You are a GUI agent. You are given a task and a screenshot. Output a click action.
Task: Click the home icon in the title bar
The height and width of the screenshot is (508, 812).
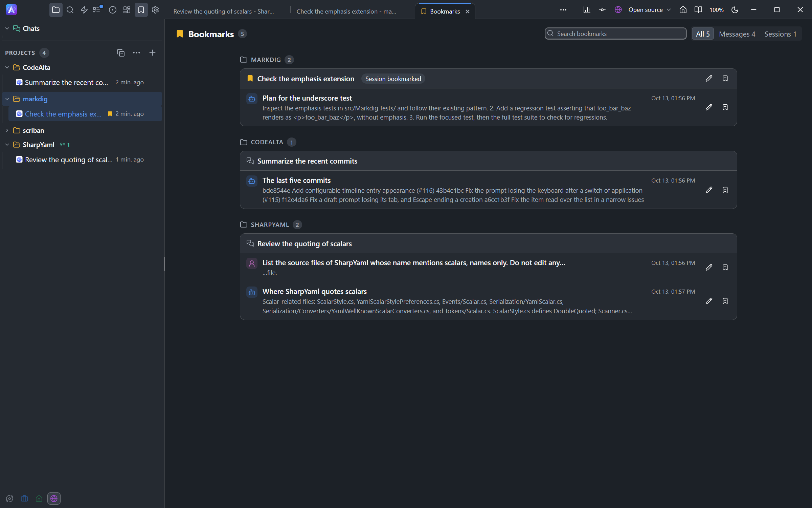683,10
